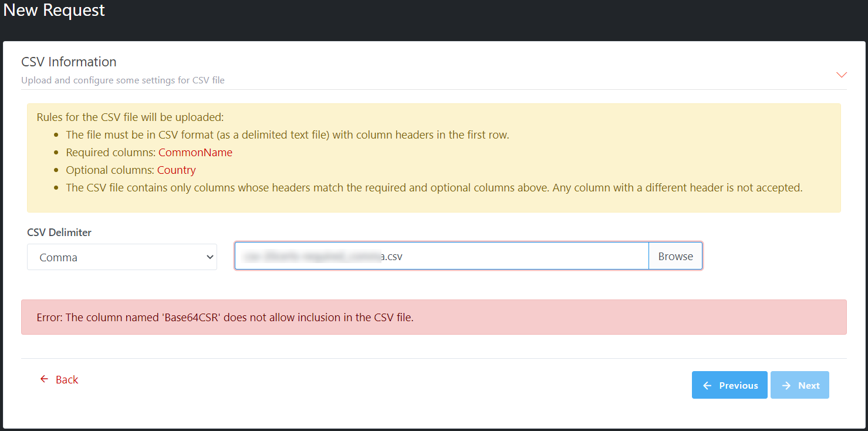
Task: Proceed with the Next button
Action: pyautogui.click(x=799, y=385)
